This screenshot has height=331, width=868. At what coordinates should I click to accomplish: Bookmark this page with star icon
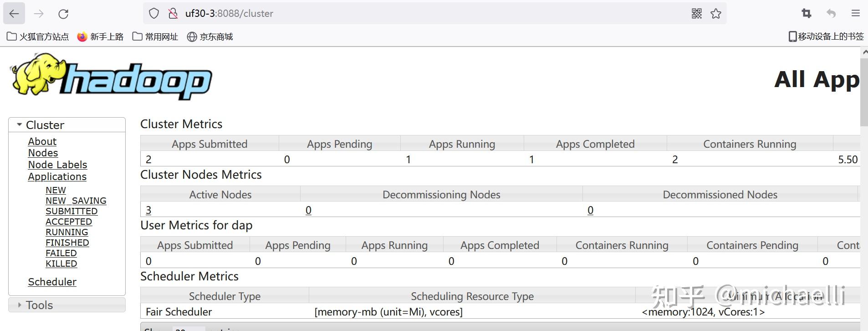coord(716,14)
